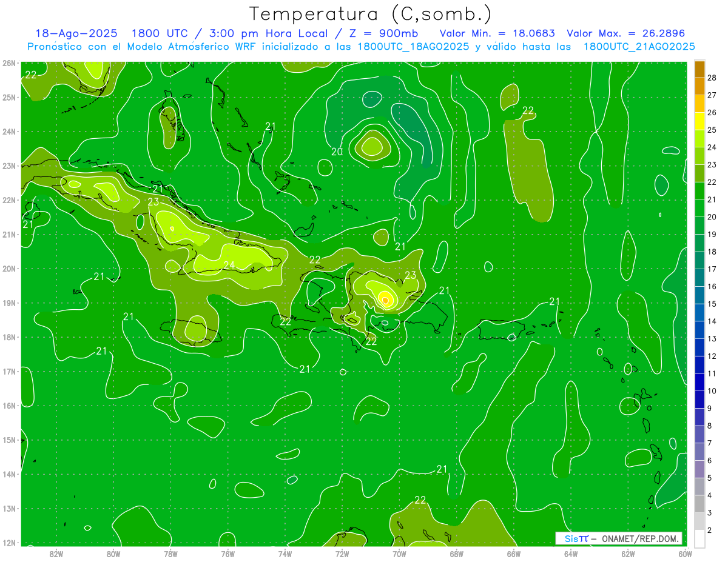Click the "62W" longitude axis label
728x562 pixels.
tap(628, 554)
